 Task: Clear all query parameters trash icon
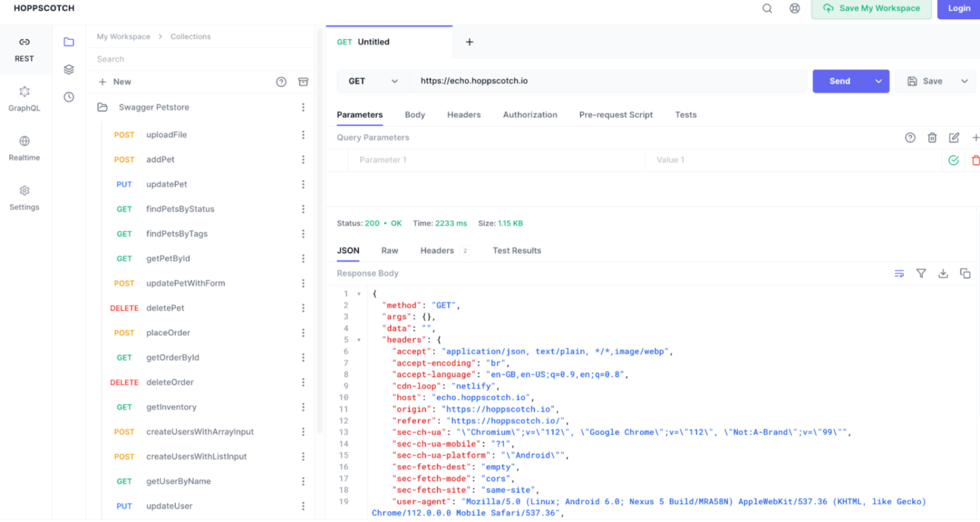click(932, 138)
